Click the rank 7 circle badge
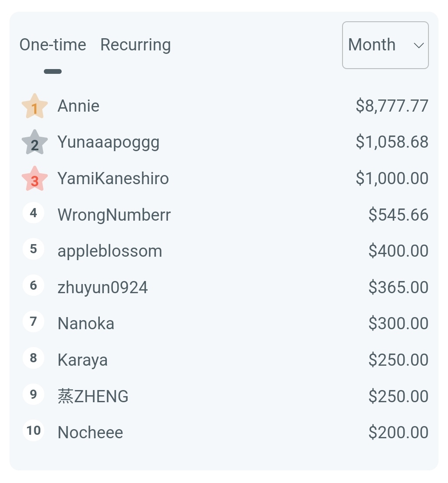The image size is (448, 483). (33, 322)
